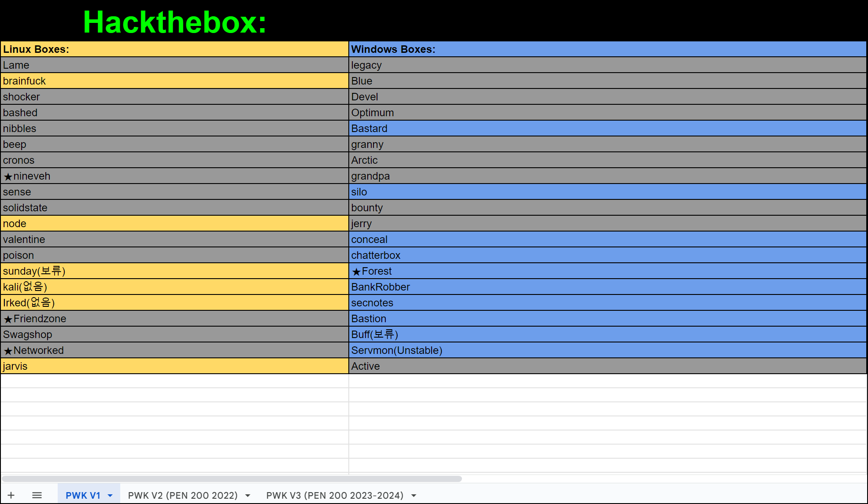Viewport: 868px width, 504px height.
Task: Select the Swagshop cell
Action: pyautogui.click(x=174, y=335)
